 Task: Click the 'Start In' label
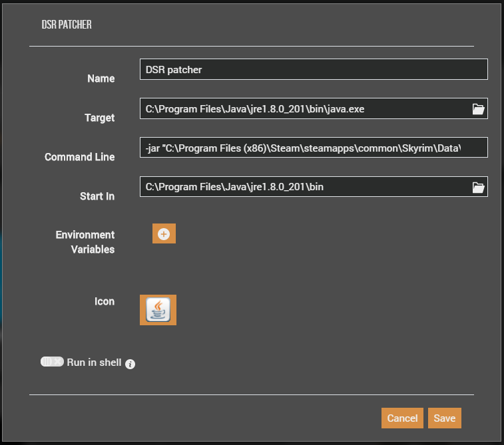[97, 196]
